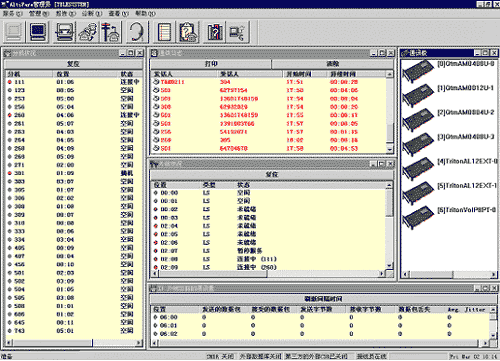
Task: Open the fax machine toolbar icon
Action: point(64,32)
